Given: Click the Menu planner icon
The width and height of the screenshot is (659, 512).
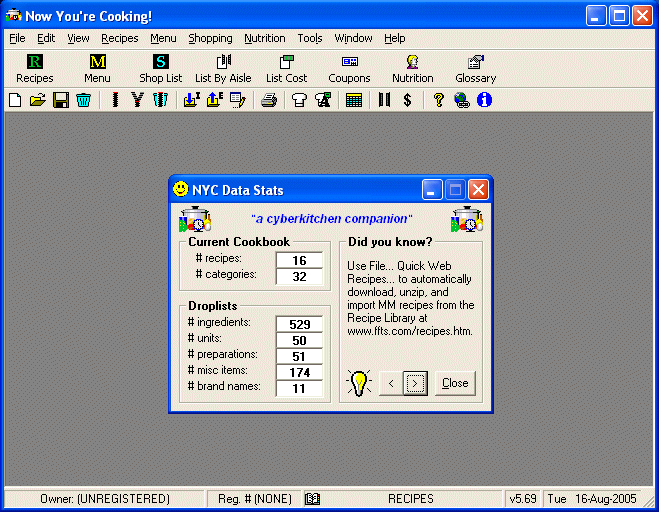Looking at the screenshot, I should tap(97, 68).
